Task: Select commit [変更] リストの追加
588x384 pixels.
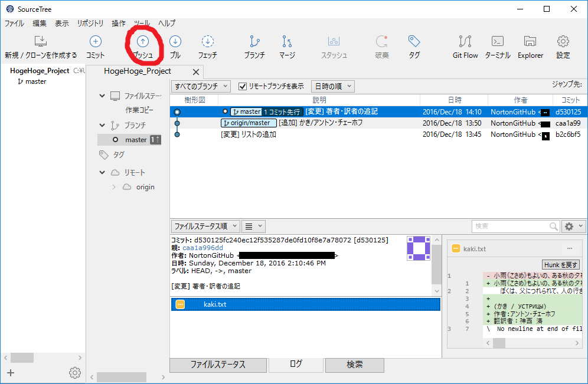Action: click(378, 134)
